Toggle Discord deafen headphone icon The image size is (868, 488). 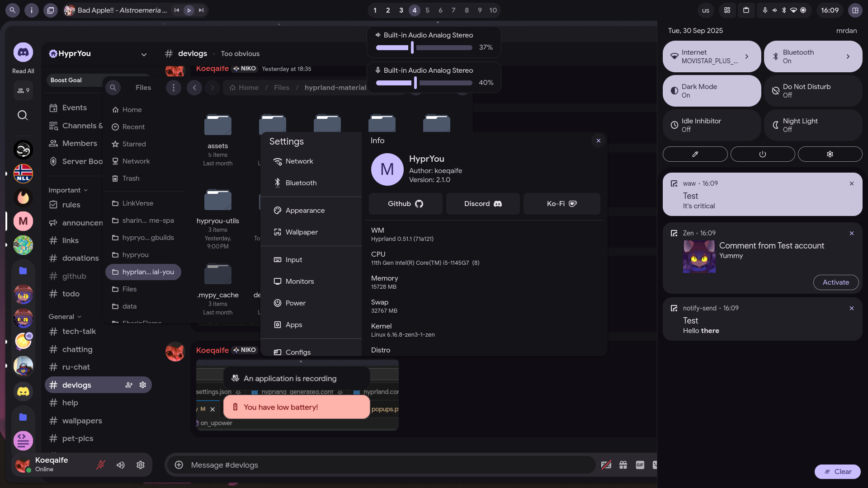(x=121, y=465)
